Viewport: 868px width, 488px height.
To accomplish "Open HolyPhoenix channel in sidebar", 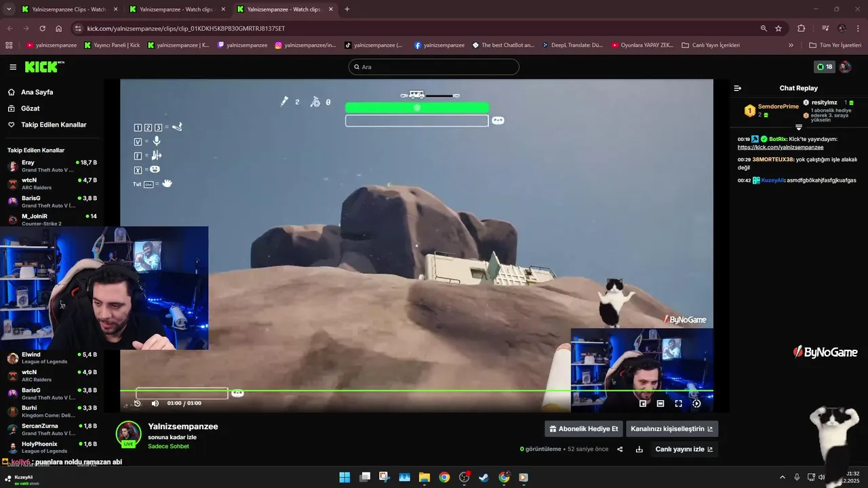I will [52, 447].
